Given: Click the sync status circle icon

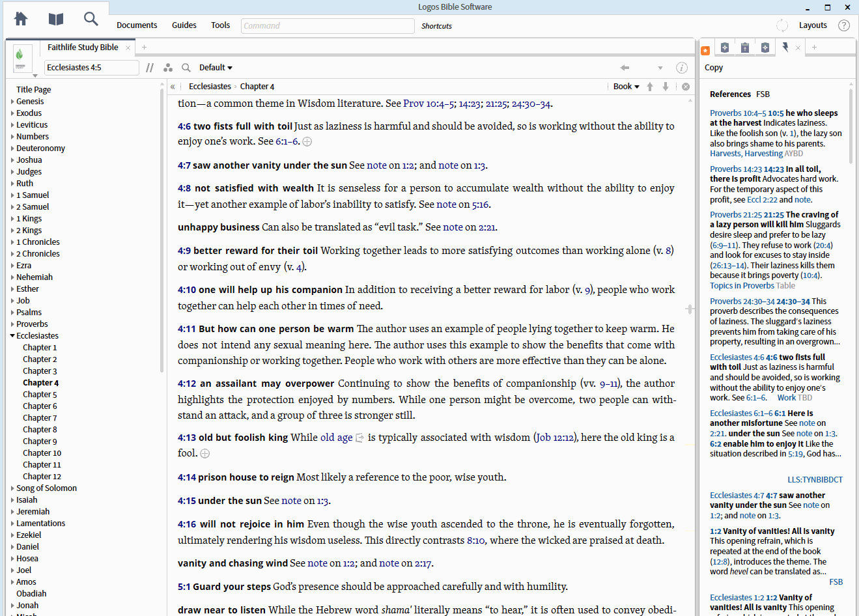Looking at the screenshot, I should [x=782, y=25].
